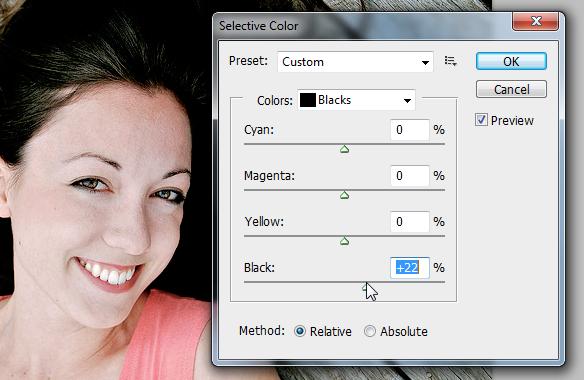This screenshot has width=584, height=380.
Task: Click the Magenta slider handle
Action: pyautogui.click(x=345, y=195)
